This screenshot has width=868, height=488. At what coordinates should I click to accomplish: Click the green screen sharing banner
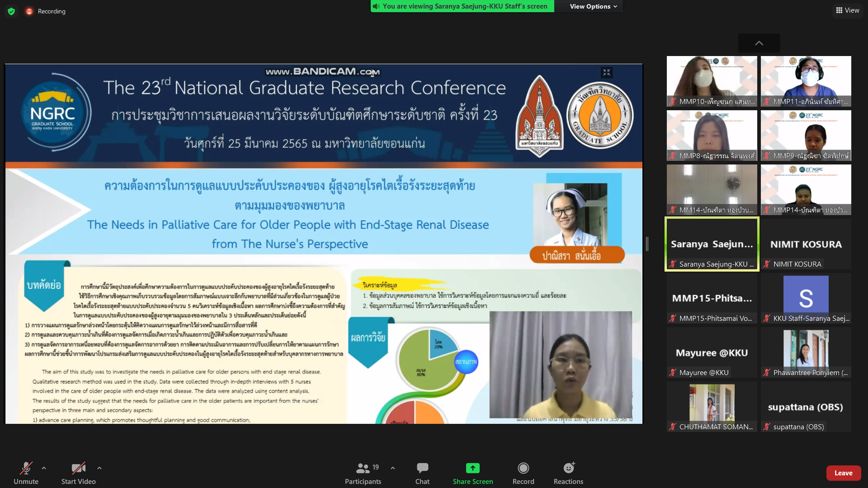pyautogui.click(x=462, y=6)
